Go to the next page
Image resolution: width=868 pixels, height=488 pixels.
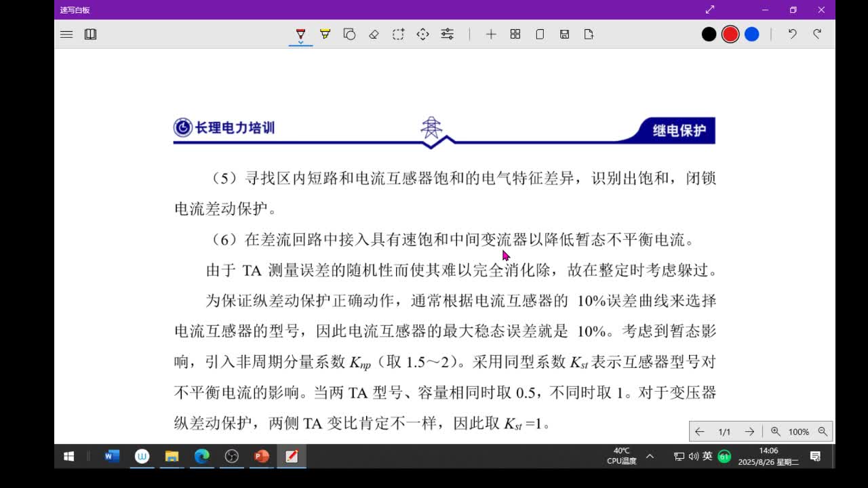coord(749,432)
